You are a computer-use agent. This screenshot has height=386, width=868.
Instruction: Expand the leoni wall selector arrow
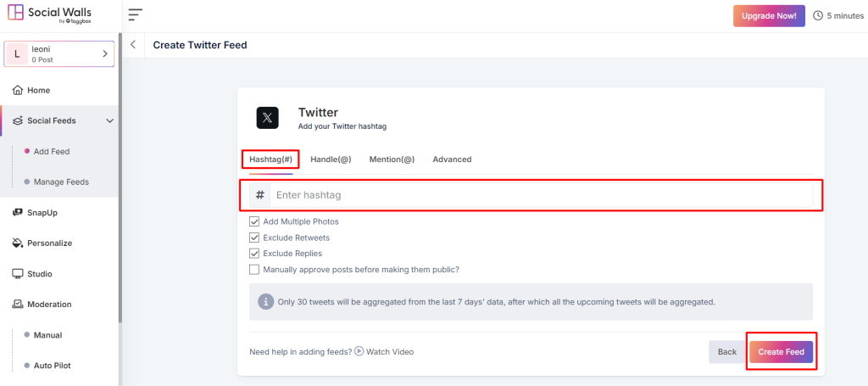(105, 54)
